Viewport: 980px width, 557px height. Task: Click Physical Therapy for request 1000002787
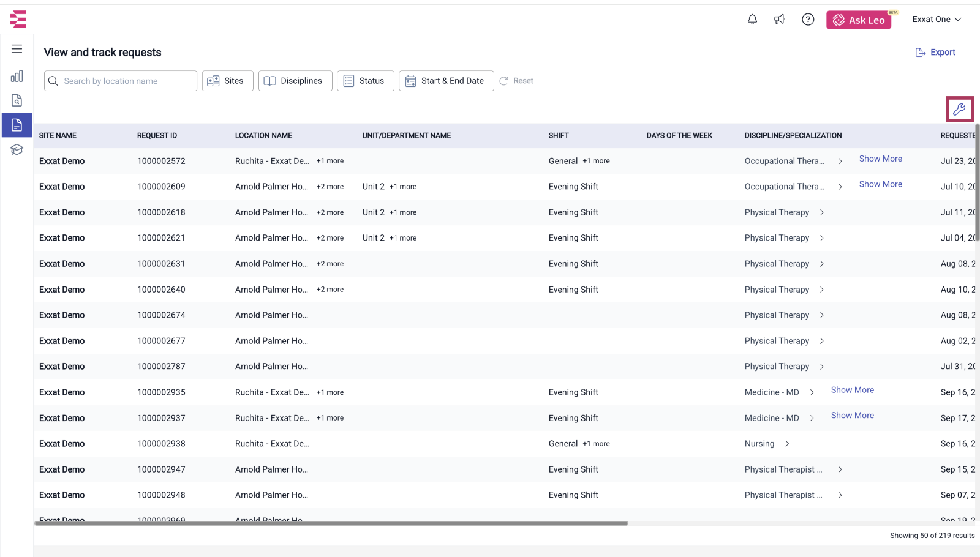[x=777, y=367]
